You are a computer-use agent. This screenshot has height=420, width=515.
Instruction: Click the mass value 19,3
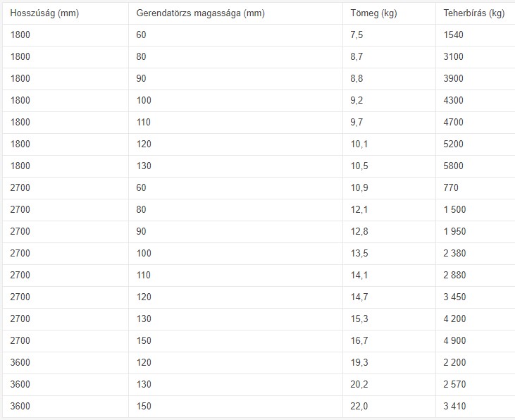[x=359, y=362]
